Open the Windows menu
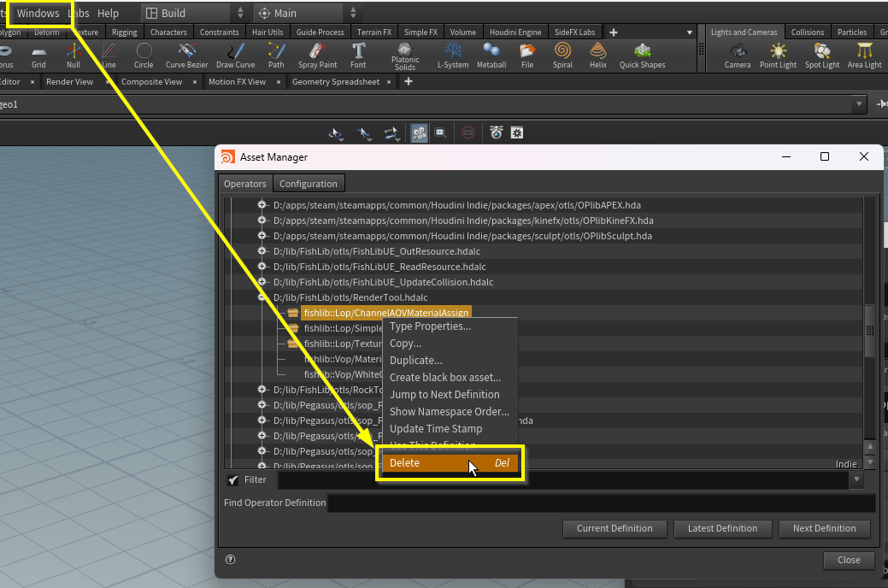 38,13
